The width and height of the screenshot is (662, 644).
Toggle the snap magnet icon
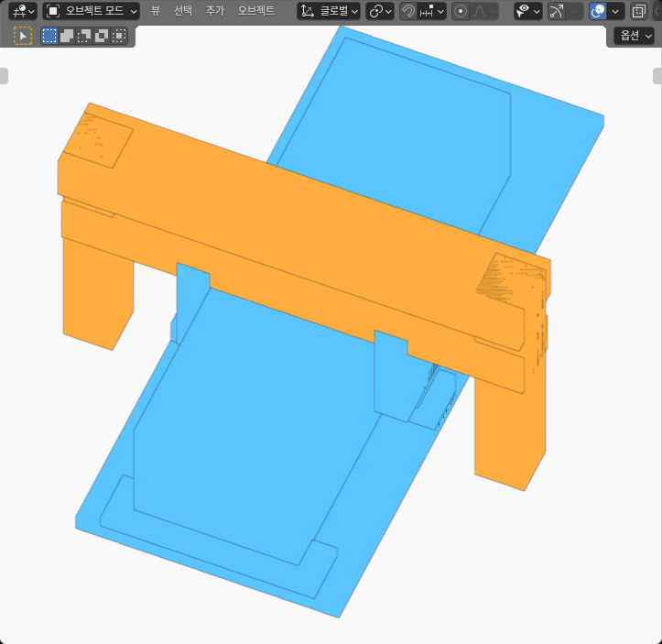407,11
